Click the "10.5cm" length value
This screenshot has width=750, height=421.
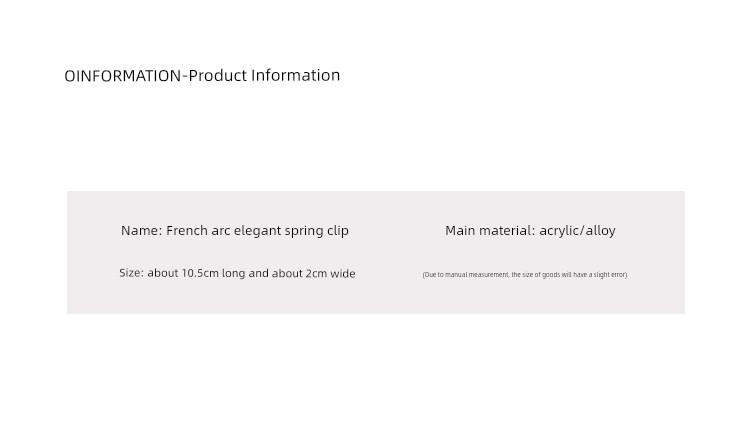pyautogui.click(x=200, y=273)
